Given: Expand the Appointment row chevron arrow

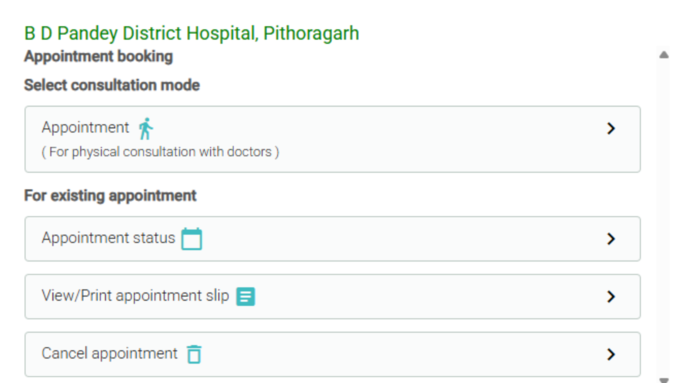Looking at the screenshot, I should [611, 128].
